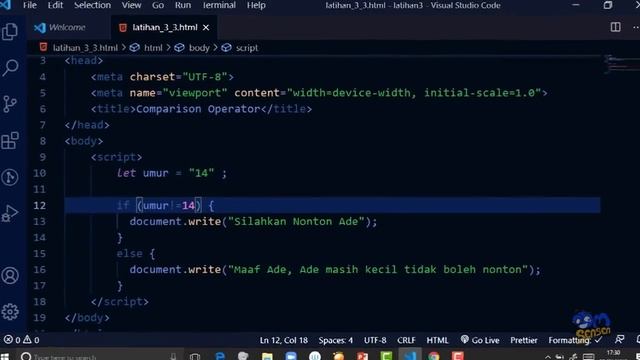Click the feedback icon in status bar
Screen dimensions: 640x360
620,340
